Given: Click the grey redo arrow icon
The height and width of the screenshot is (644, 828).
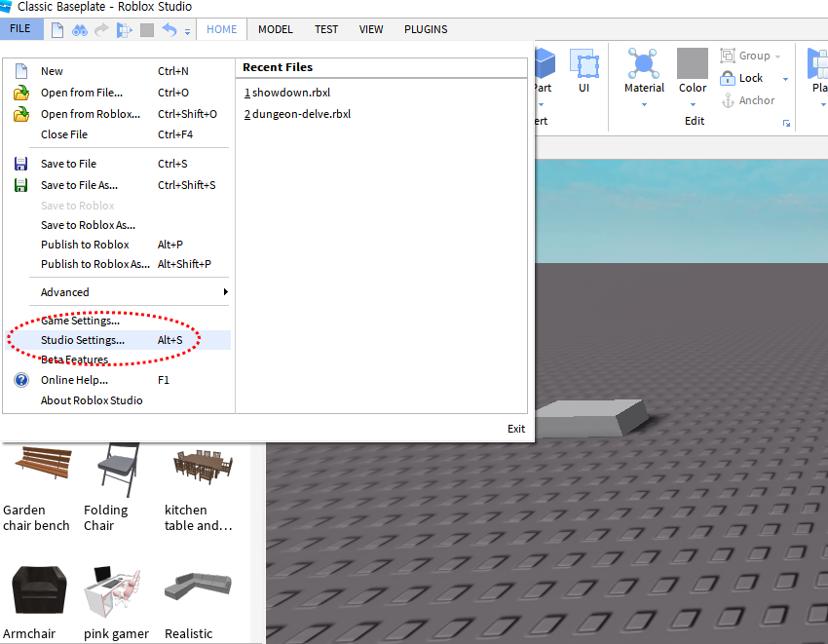Looking at the screenshot, I should (101, 29).
